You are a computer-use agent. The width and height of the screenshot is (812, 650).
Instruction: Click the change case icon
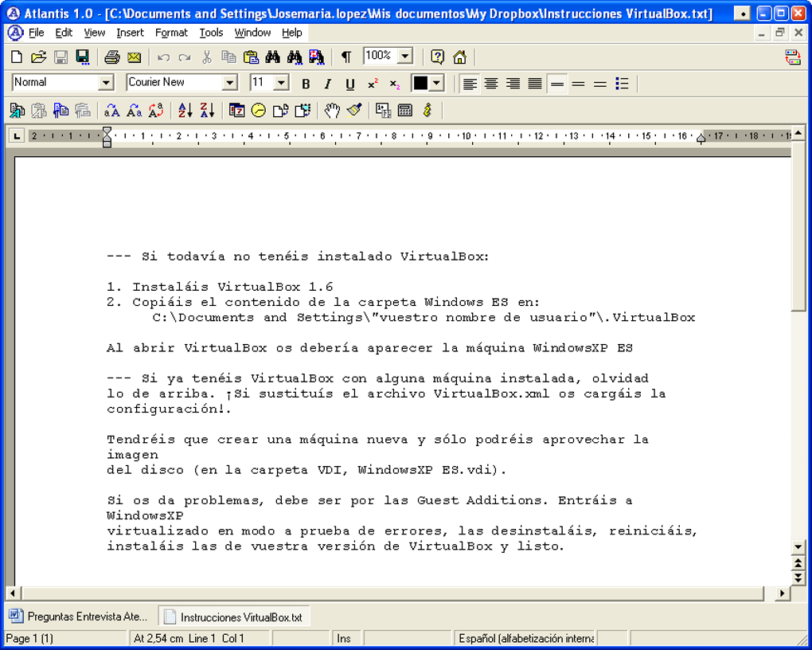156,110
